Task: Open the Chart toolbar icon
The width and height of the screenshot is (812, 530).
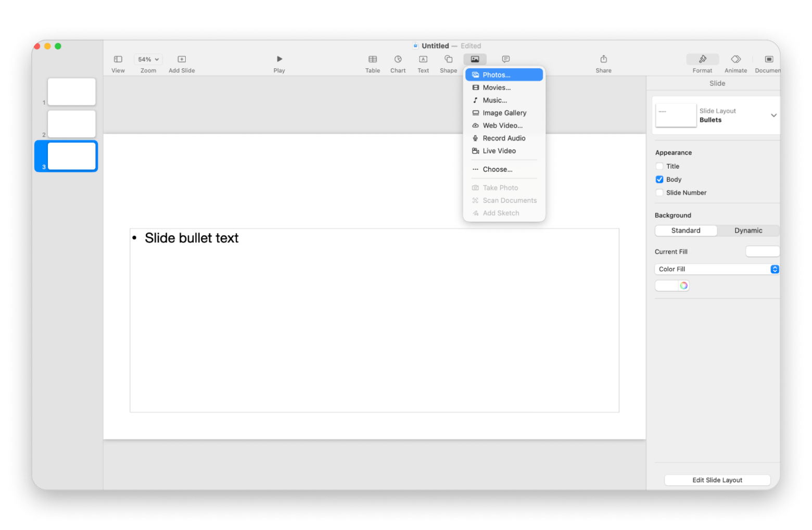Action: [x=398, y=59]
